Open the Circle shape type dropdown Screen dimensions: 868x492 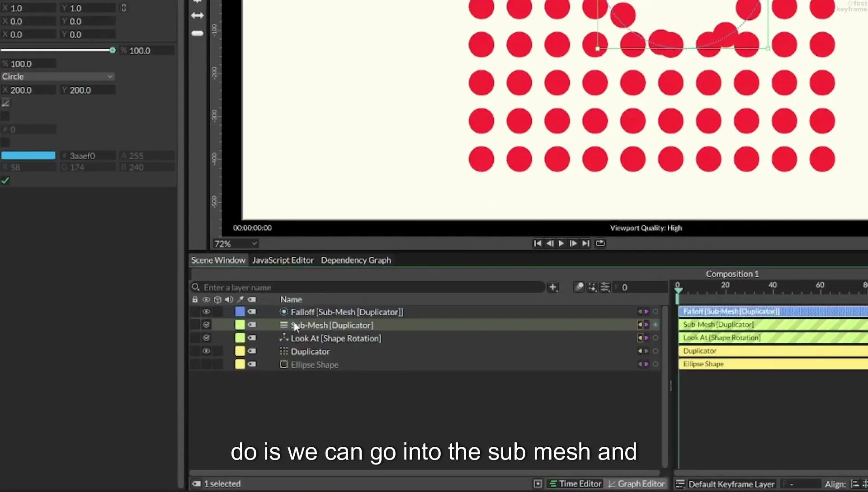click(x=57, y=76)
